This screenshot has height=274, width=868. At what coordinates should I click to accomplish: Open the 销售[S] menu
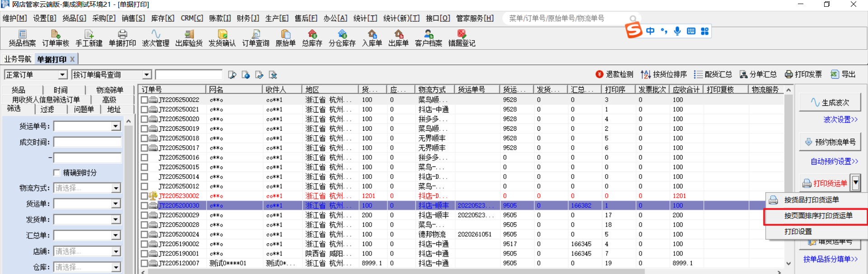133,18
